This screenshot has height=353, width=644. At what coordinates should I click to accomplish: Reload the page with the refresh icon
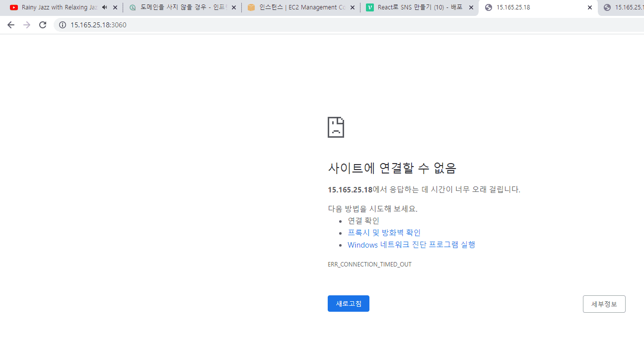pos(43,25)
